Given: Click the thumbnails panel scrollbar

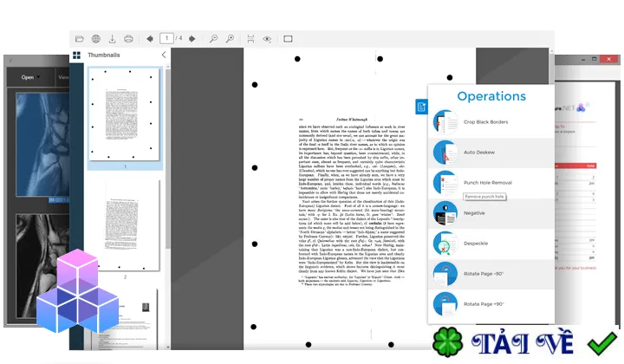Looking at the screenshot, I should pyautogui.click(x=168, y=159).
